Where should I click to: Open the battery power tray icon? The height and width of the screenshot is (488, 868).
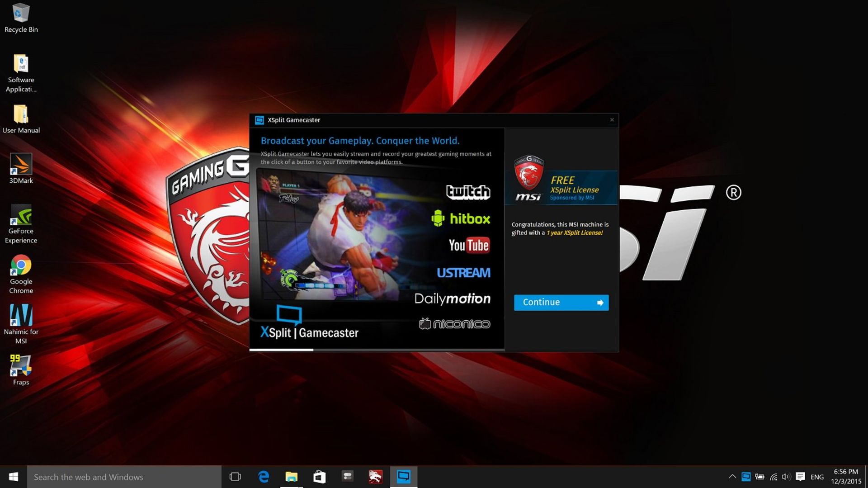tap(759, 477)
